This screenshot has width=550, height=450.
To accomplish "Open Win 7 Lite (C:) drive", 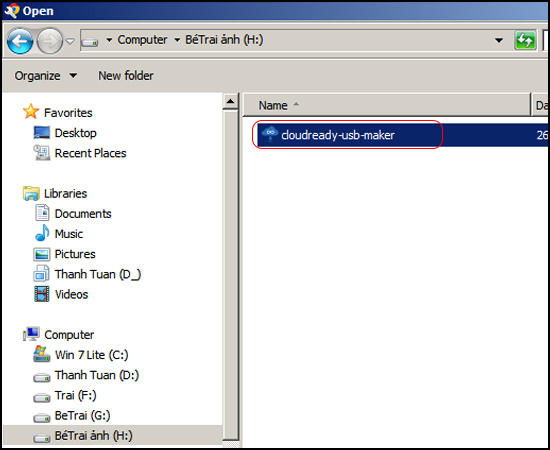I will tap(91, 355).
